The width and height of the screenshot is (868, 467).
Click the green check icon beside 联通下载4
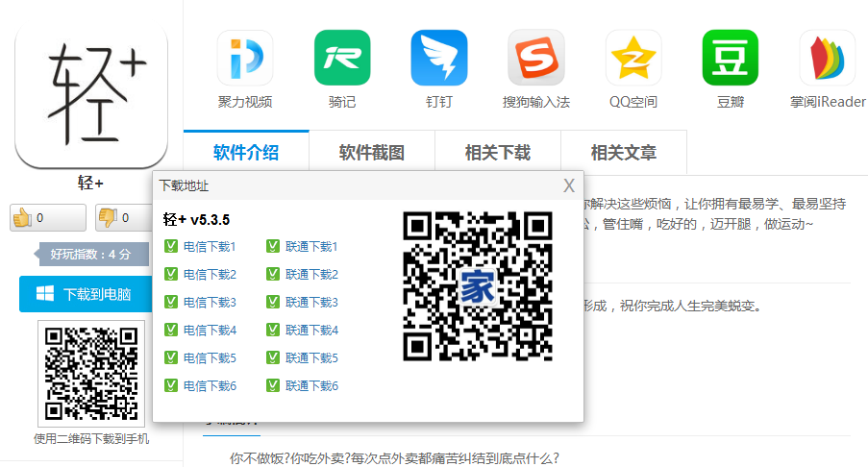pos(273,330)
